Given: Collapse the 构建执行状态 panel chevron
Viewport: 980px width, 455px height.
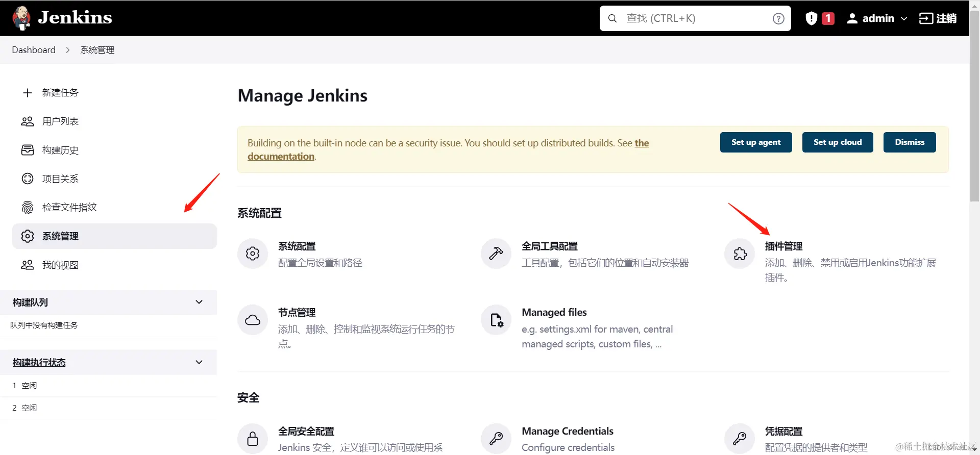Looking at the screenshot, I should [199, 362].
